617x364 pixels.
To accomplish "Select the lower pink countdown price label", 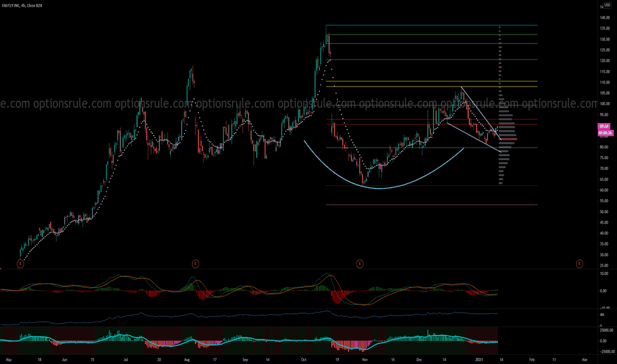I will (x=605, y=133).
